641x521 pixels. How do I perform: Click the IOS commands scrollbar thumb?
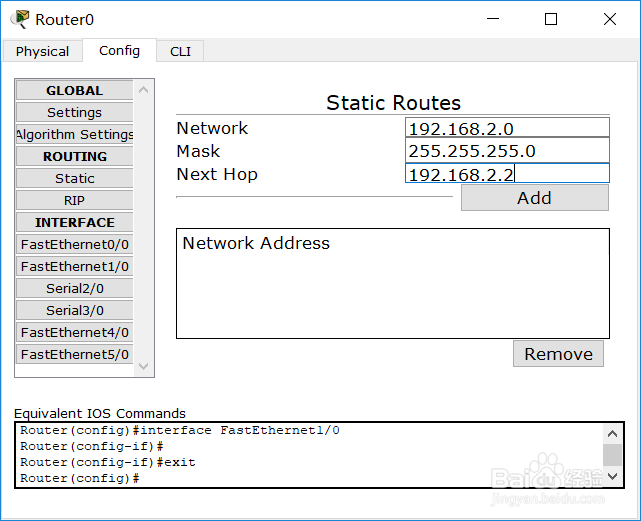coord(612,455)
